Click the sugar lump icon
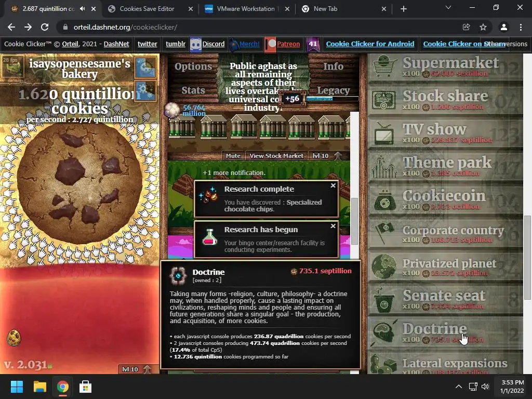532x399 pixels. pyautogui.click(x=172, y=110)
